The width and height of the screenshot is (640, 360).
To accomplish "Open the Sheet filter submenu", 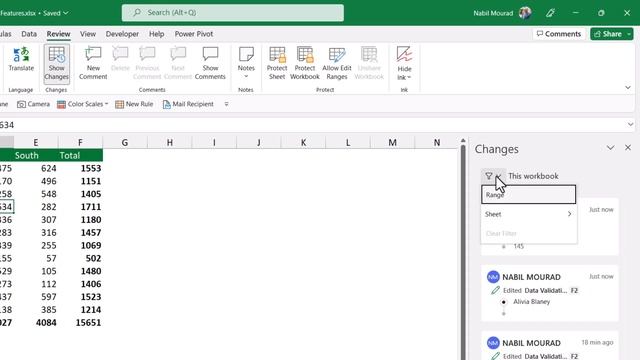I will 528,214.
